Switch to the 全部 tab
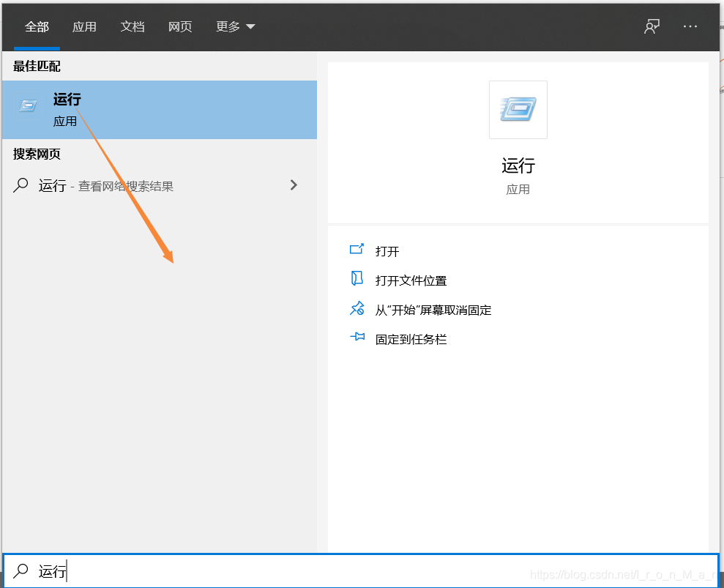The height and width of the screenshot is (588, 724). tap(37, 27)
